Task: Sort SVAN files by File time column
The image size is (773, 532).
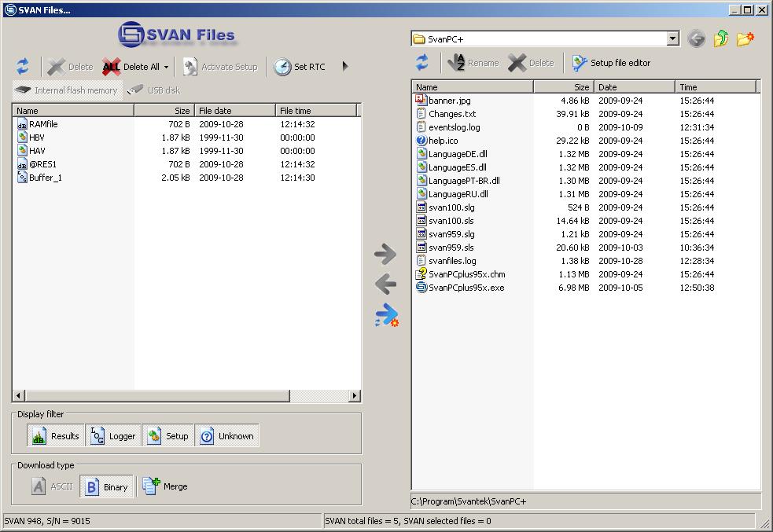Action: point(316,110)
